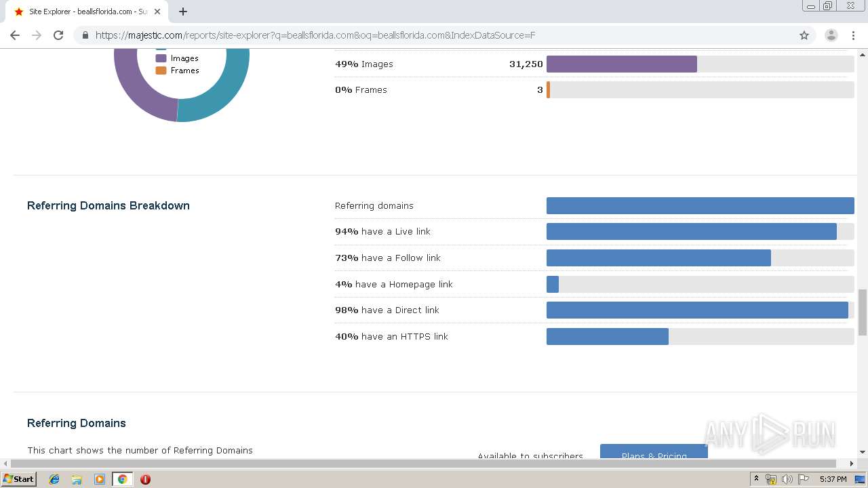
Task: Open the network tray icon
Action: [771, 479]
